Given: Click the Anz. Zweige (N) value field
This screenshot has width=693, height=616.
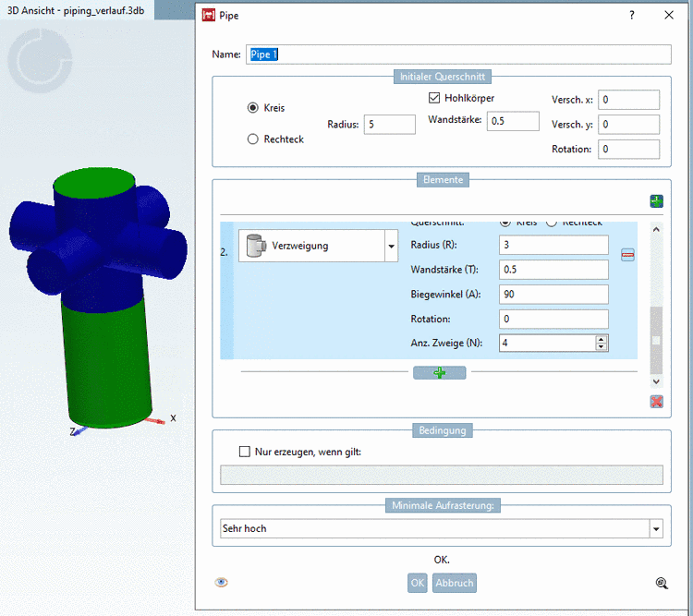Looking at the screenshot, I should (547, 343).
